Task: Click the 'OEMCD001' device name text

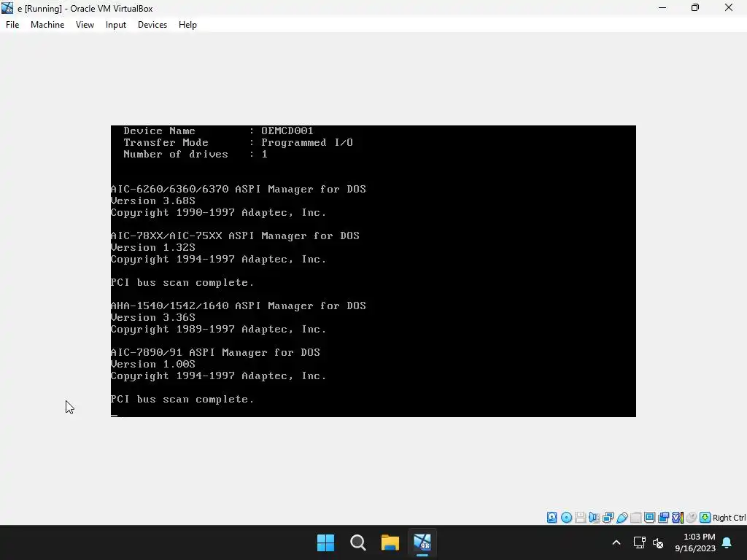Action: point(287,131)
